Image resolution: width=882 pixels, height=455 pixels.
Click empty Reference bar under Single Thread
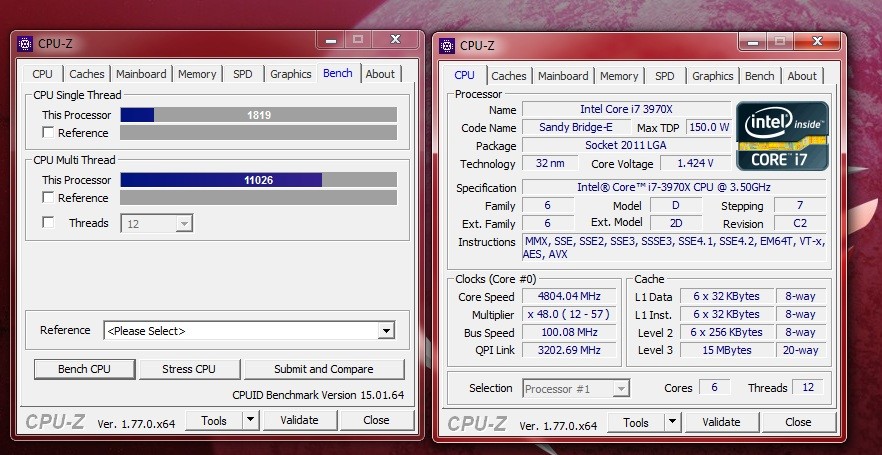(x=259, y=133)
